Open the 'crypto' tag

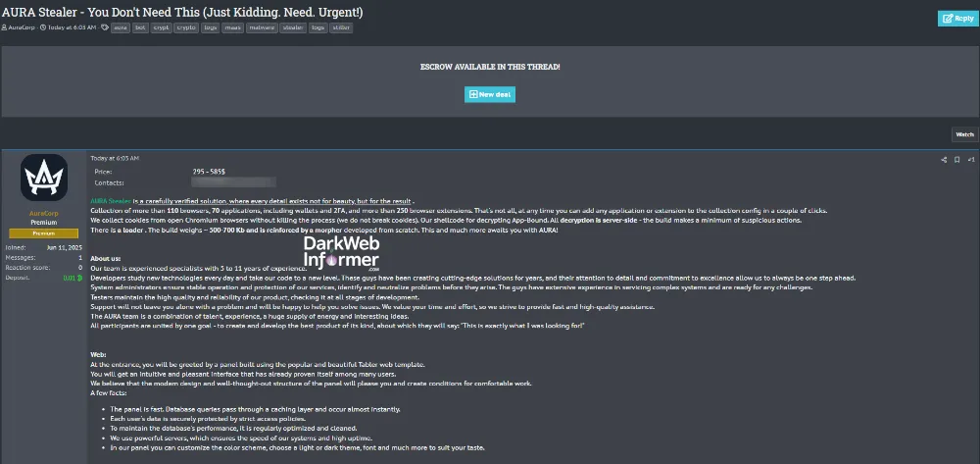point(187,27)
